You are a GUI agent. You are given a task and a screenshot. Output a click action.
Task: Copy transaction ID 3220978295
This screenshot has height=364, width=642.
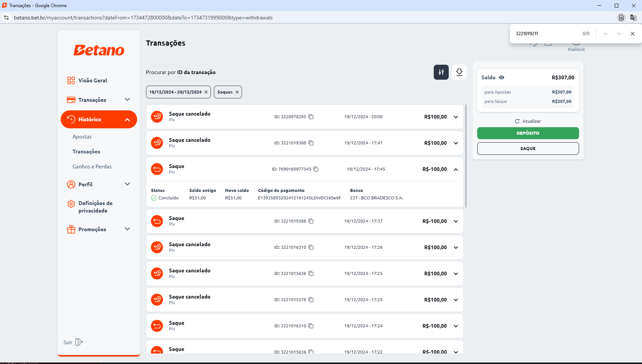pyautogui.click(x=311, y=117)
